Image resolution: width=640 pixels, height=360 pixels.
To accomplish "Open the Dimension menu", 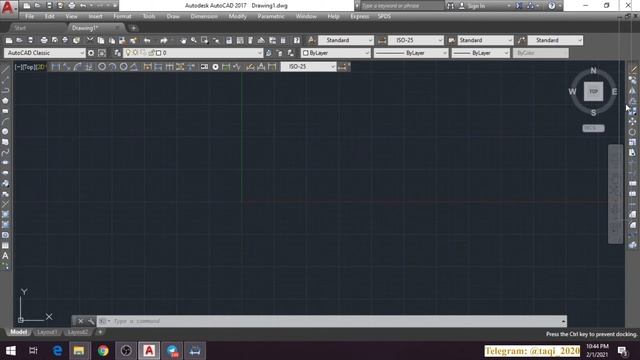I will coord(204,16).
